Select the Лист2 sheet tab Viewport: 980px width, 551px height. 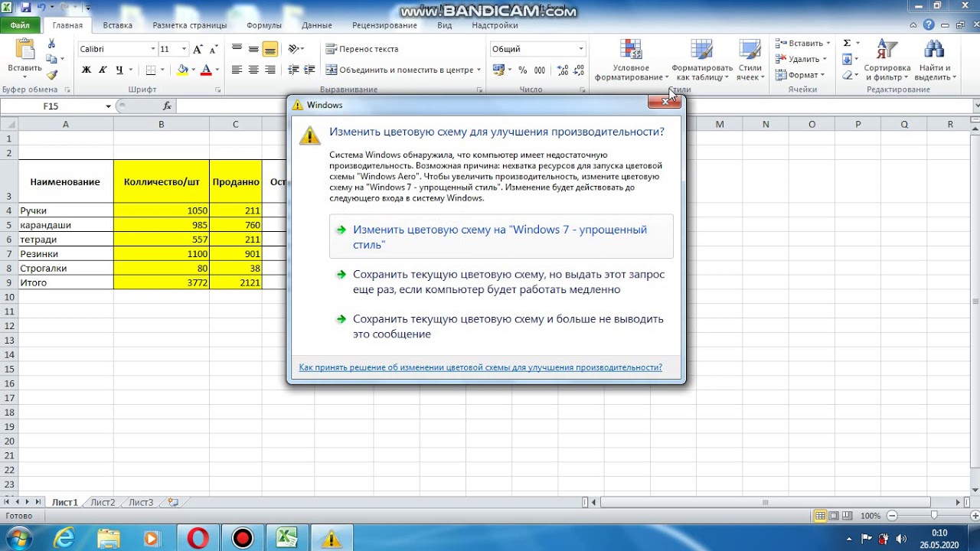click(x=103, y=503)
